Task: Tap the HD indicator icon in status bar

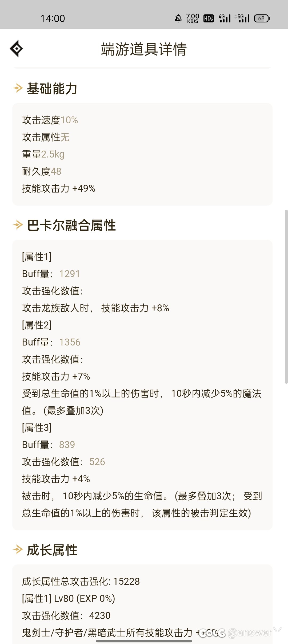Action: tap(209, 18)
